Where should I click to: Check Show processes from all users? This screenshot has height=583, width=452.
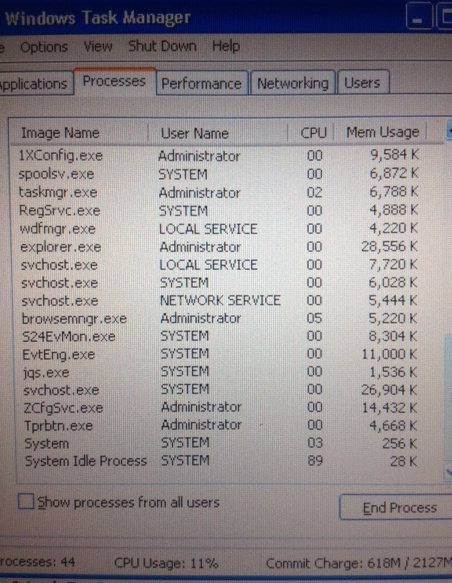point(26,502)
